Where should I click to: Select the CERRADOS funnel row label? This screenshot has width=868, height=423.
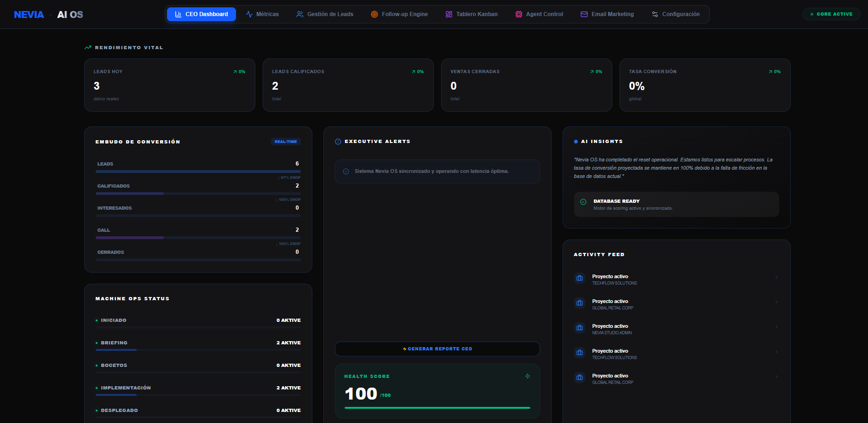[111, 252]
